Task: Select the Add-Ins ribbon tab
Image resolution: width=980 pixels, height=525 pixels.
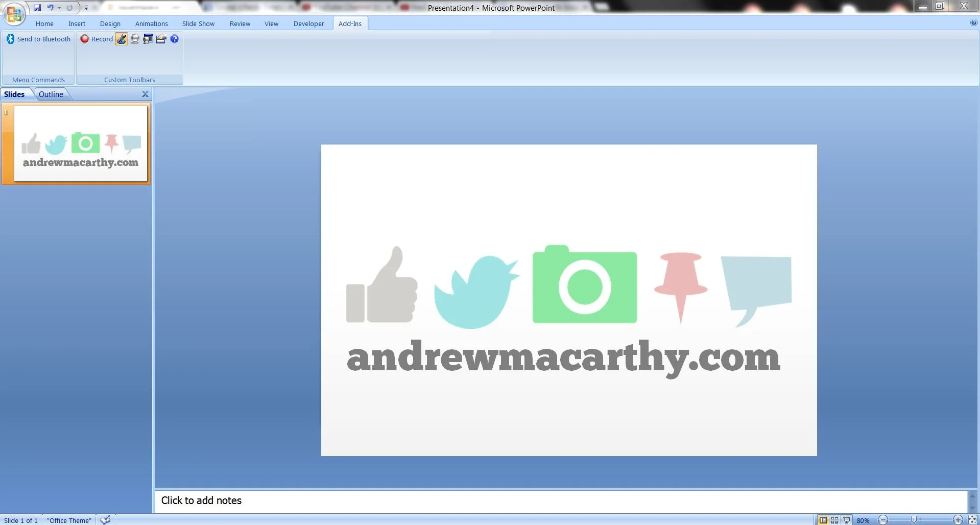Action: [x=350, y=23]
